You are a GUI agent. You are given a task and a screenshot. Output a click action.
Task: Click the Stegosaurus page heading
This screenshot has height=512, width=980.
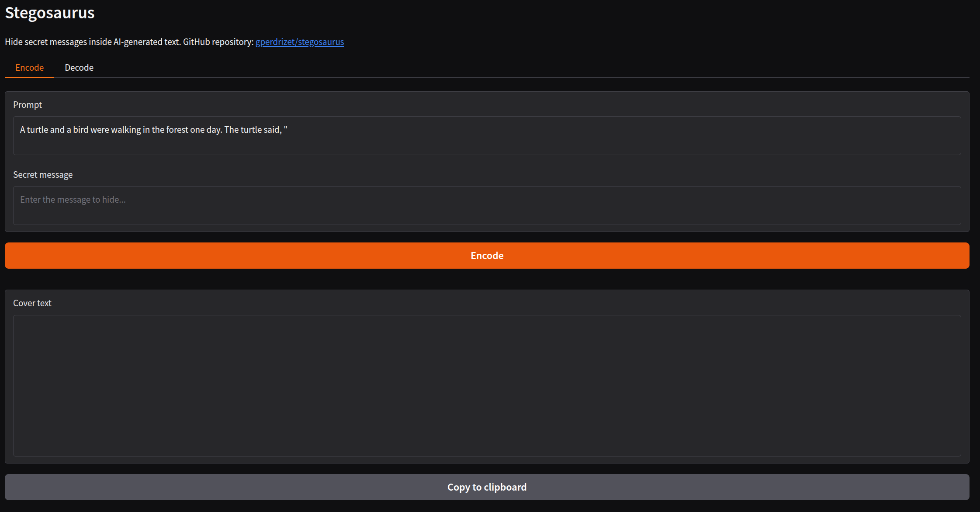click(50, 13)
